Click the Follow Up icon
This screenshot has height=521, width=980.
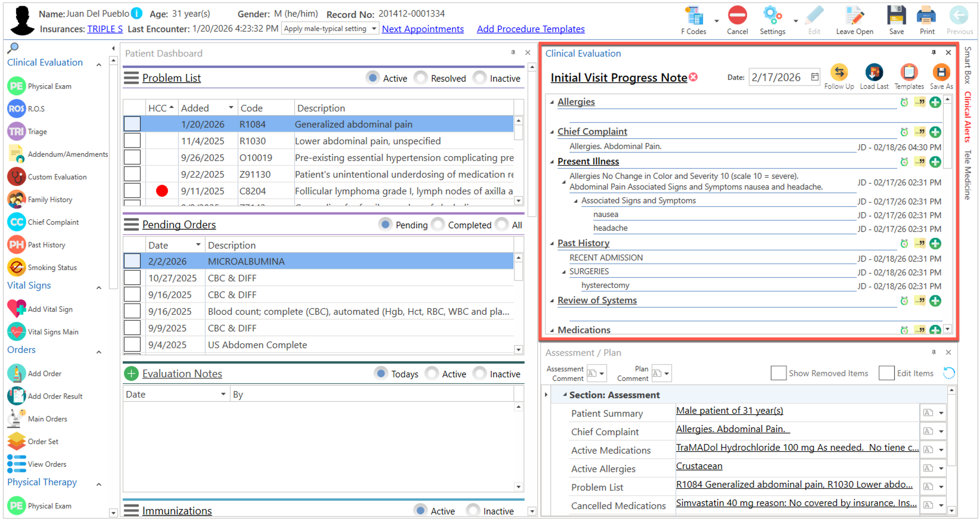coord(839,72)
